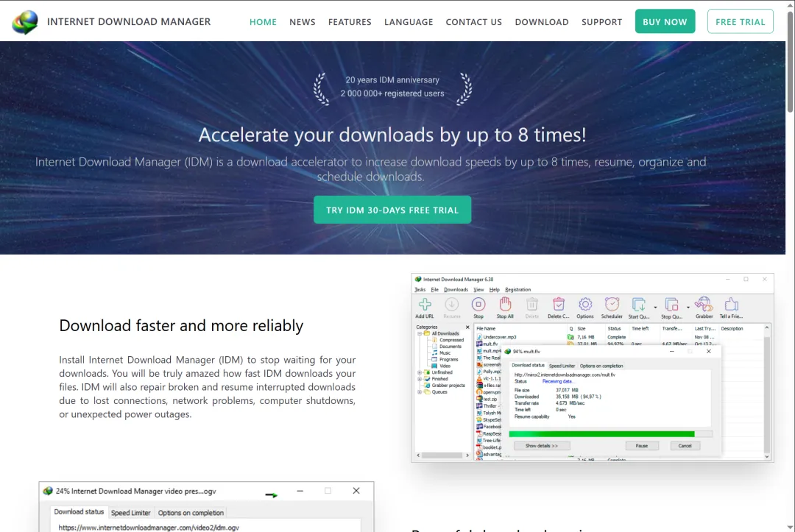
Task: Click the green download progress bar
Action: click(610, 434)
